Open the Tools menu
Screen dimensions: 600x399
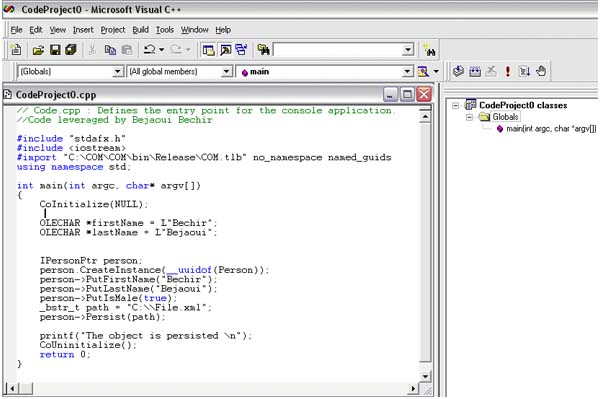(165, 30)
